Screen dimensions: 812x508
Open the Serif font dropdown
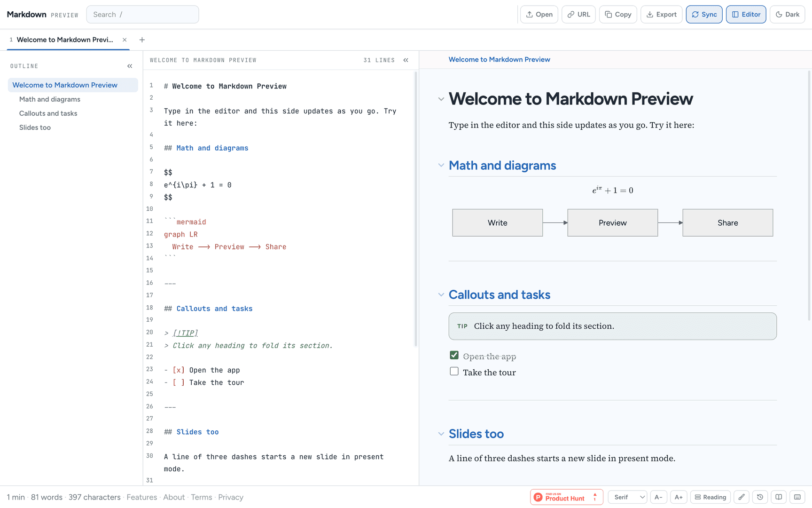tap(628, 497)
